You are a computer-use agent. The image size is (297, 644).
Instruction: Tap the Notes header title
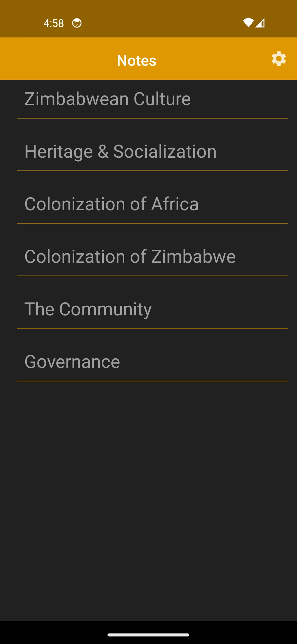coord(137,61)
